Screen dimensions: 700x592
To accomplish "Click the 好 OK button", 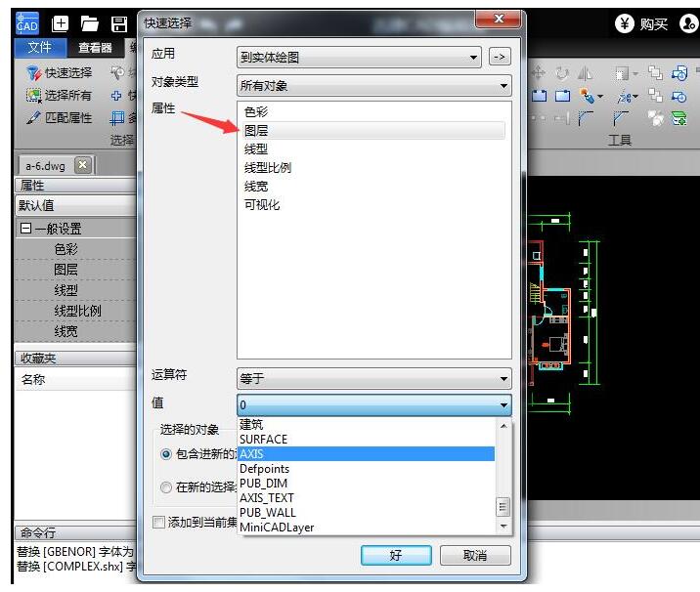I will [x=396, y=555].
